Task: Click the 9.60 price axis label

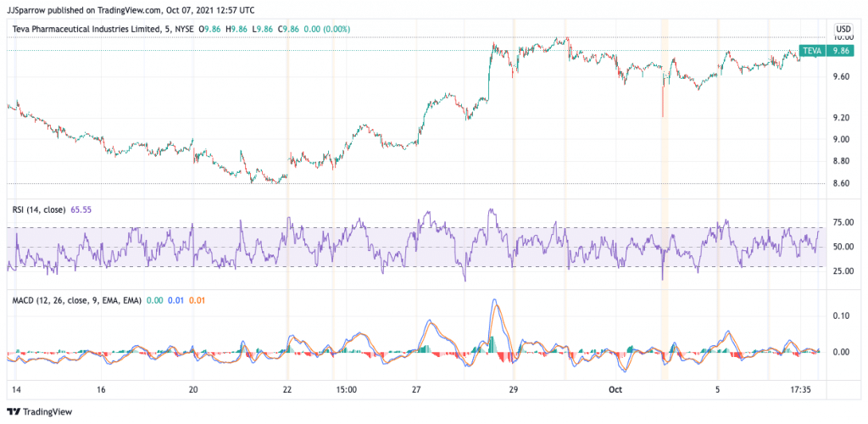Action: click(x=843, y=76)
